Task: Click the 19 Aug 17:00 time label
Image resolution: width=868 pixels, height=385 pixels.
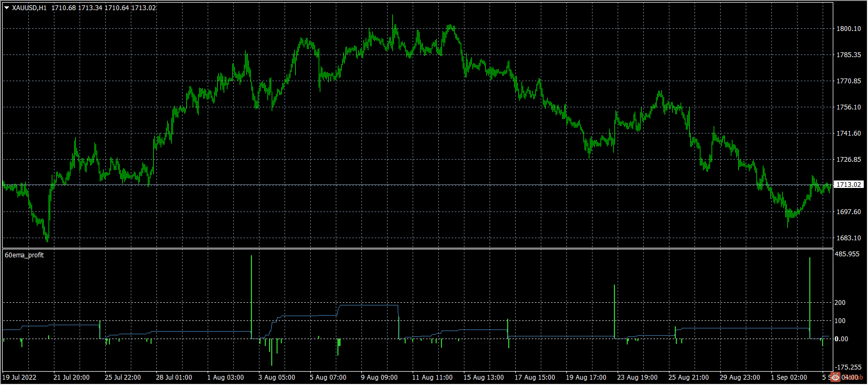Action: coord(586,378)
